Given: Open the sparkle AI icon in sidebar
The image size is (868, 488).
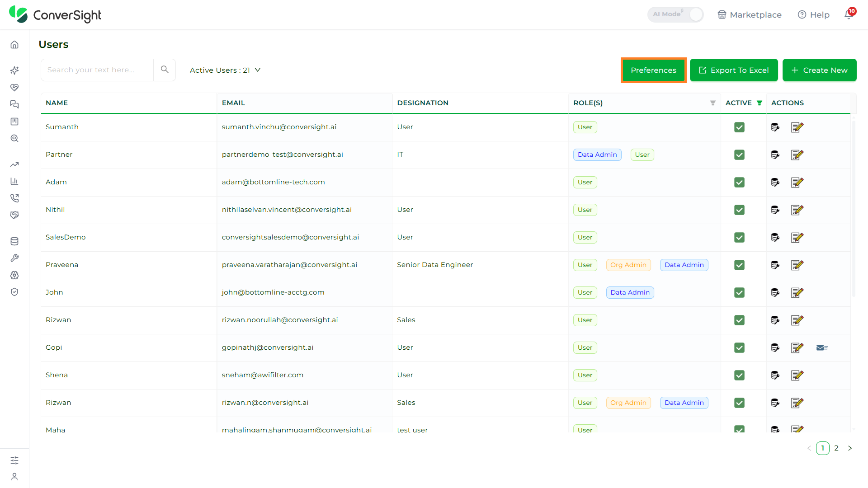Looking at the screenshot, I should pyautogui.click(x=14, y=70).
